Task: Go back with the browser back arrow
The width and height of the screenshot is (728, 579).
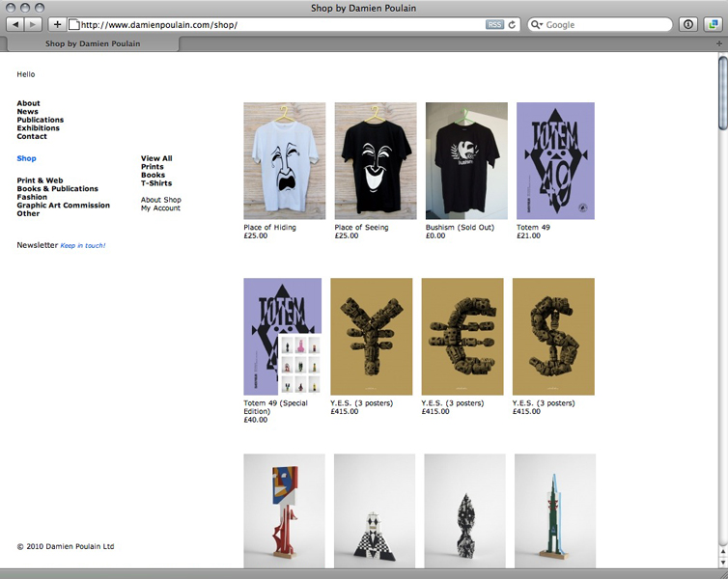Action: click(15, 24)
